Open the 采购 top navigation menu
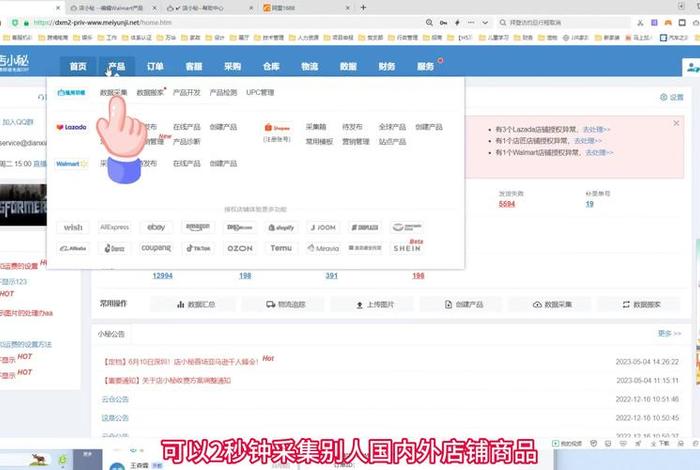700x470 pixels. point(232,67)
